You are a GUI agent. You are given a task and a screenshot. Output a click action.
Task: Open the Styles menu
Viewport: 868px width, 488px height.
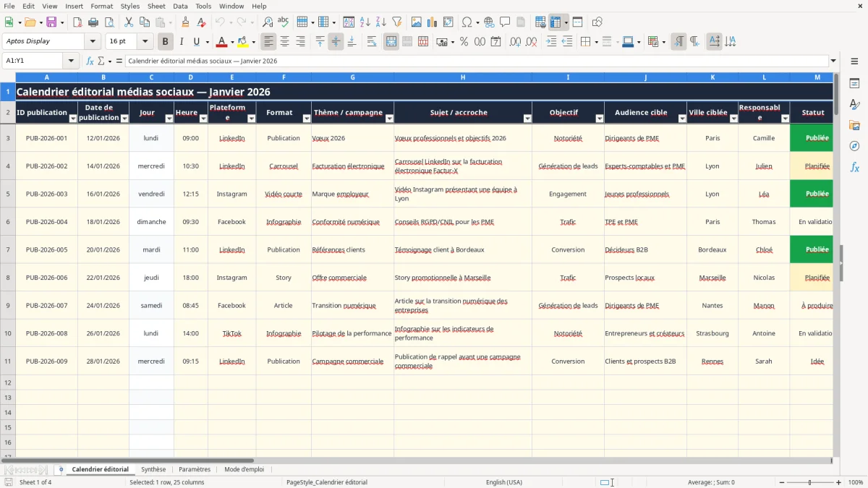point(130,6)
